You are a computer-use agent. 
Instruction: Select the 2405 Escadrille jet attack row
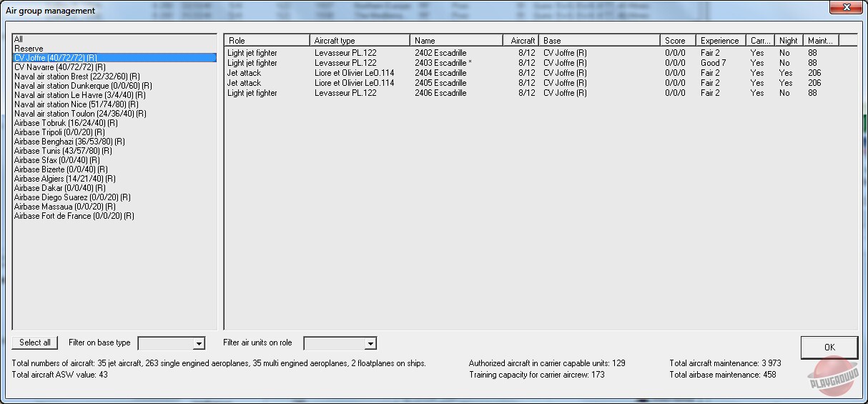(440, 83)
